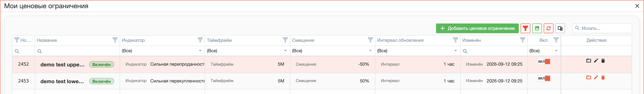Click the green save icon button

pos(537,28)
